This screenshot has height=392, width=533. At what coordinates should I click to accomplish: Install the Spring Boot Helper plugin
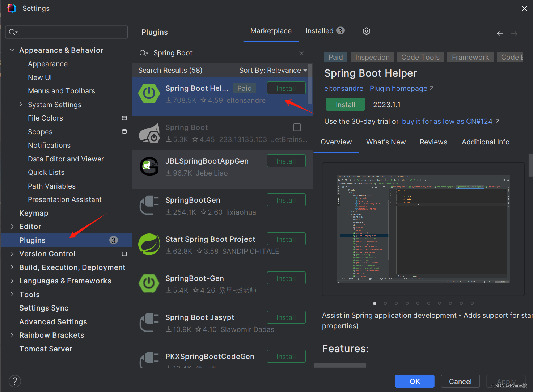pyautogui.click(x=345, y=104)
